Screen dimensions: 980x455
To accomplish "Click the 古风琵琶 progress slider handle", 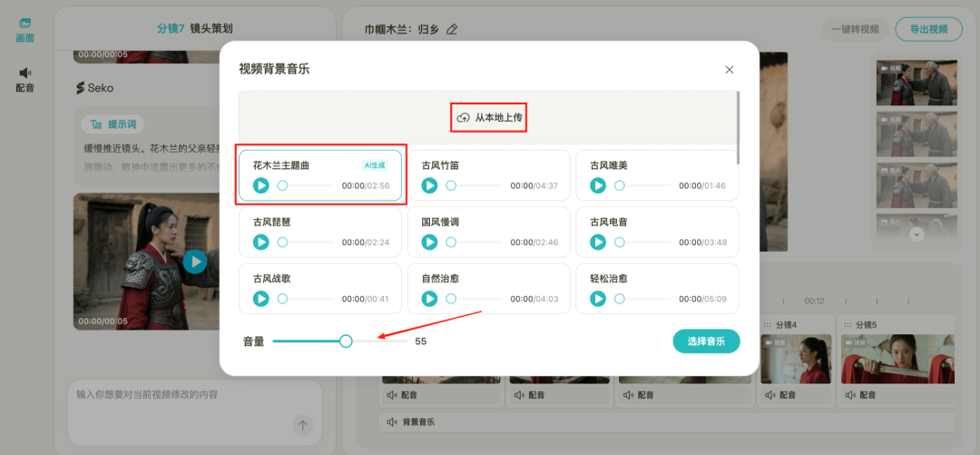I will coord(282,242).
